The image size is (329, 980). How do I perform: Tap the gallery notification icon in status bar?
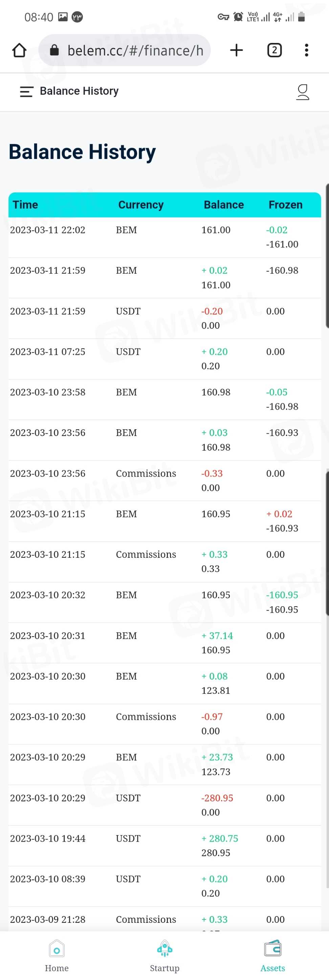pyautogui.click(x=63, y=17)
